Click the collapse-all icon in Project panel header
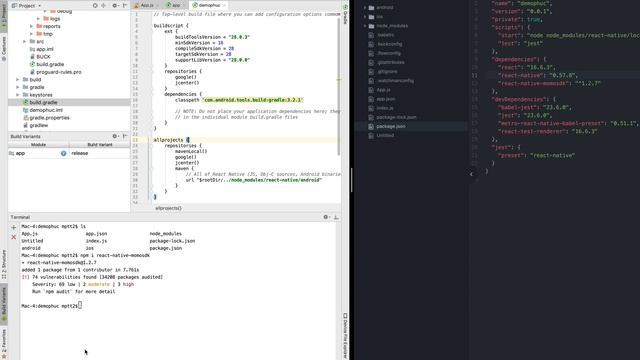The height and width of the screenshot is (360, 640). pos(104,5)
